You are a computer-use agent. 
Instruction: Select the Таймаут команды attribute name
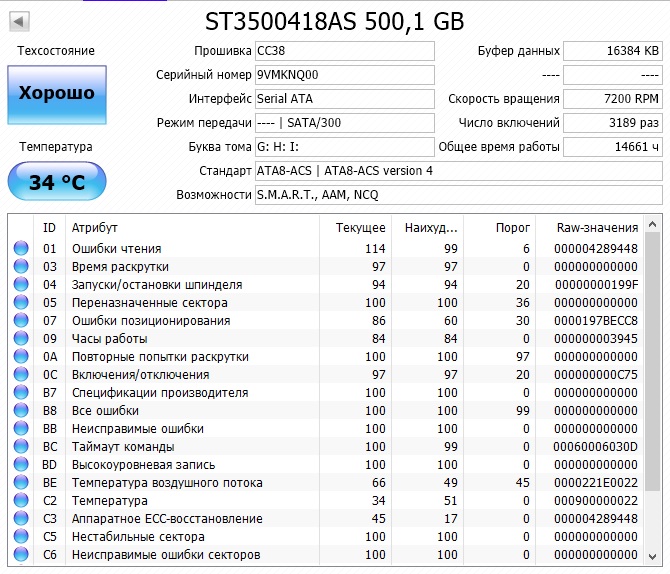tap(123, 447)
